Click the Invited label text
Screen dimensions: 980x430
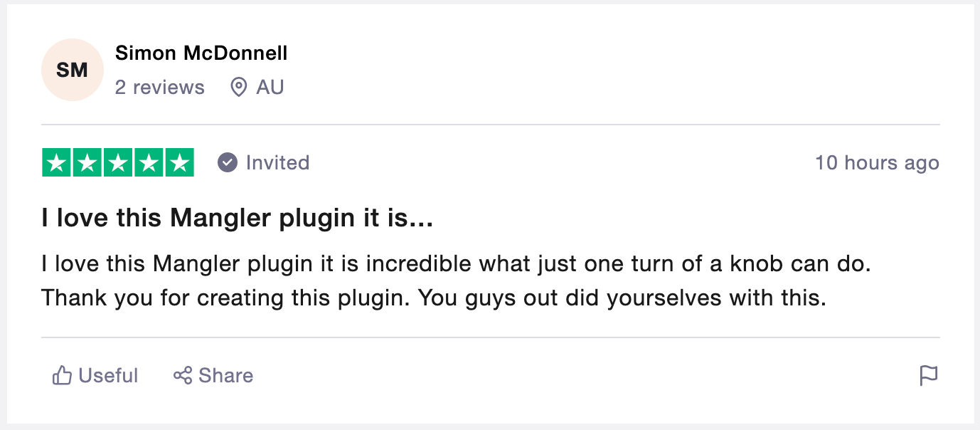277,162
